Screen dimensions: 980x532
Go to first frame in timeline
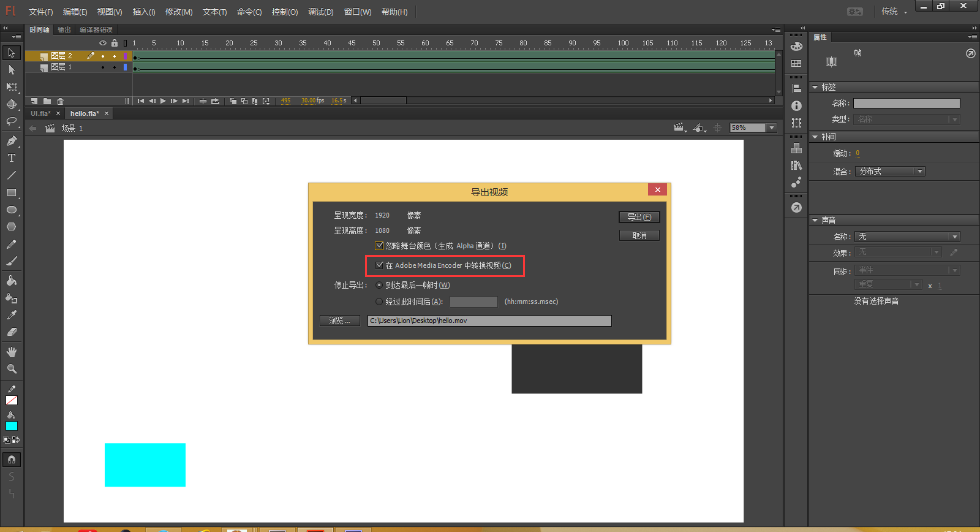click(x=141, y=101)
